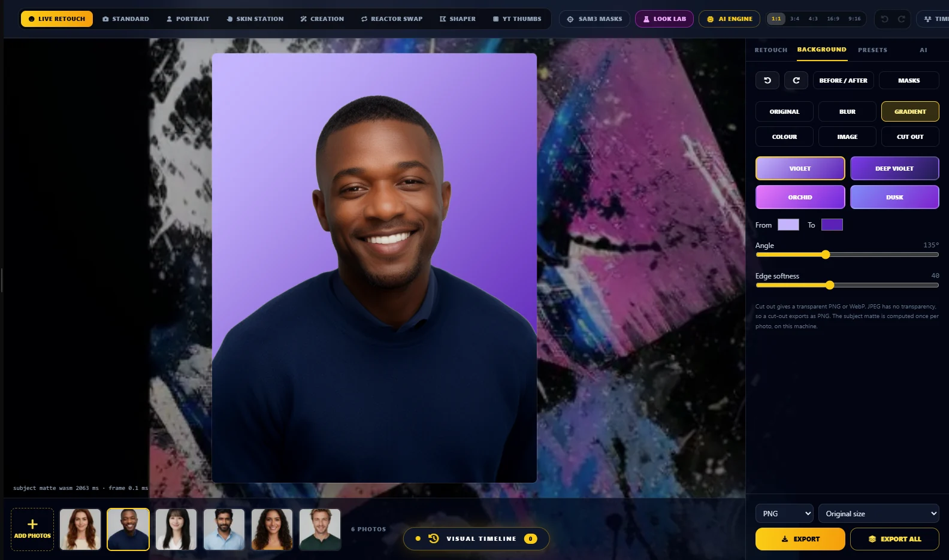This screenshot has width=949, height=560.
Task: Click Add Photos tile
Action: 32,529
